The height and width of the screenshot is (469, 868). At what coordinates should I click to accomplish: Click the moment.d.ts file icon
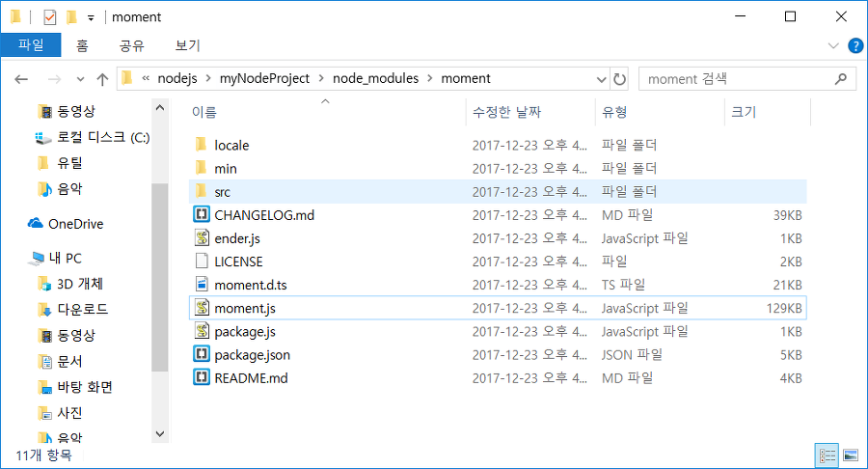click(x=202, y=284)
